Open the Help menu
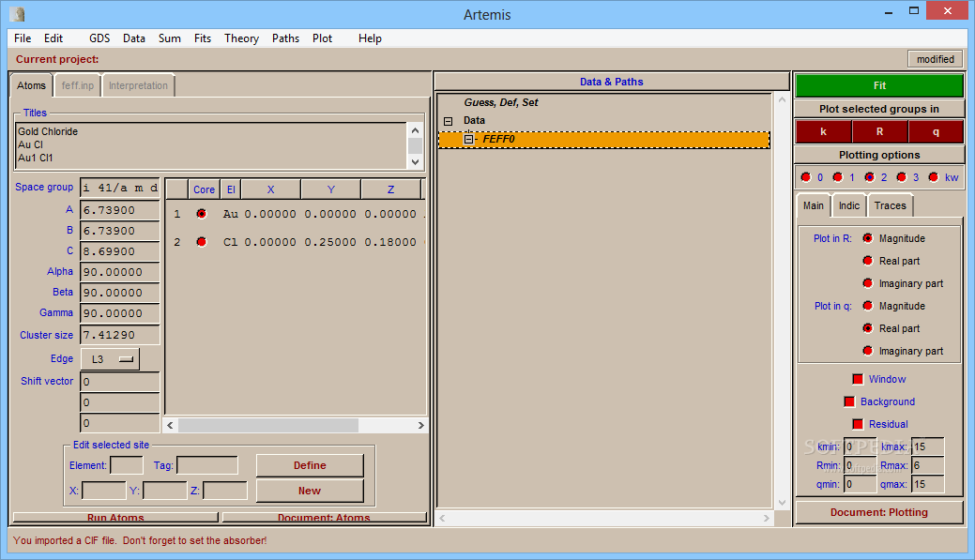The width and height of the screenshot is (975, 560). [370, 38]
